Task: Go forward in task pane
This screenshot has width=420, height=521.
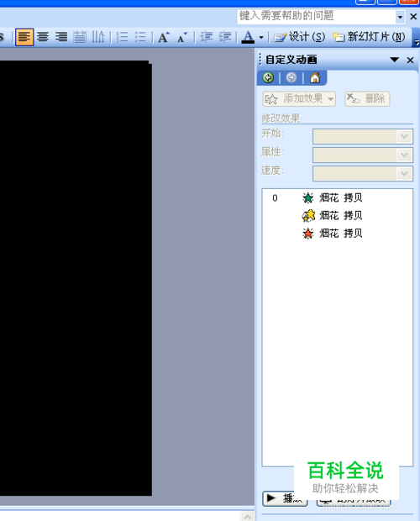Action: (x=291, y=78)
